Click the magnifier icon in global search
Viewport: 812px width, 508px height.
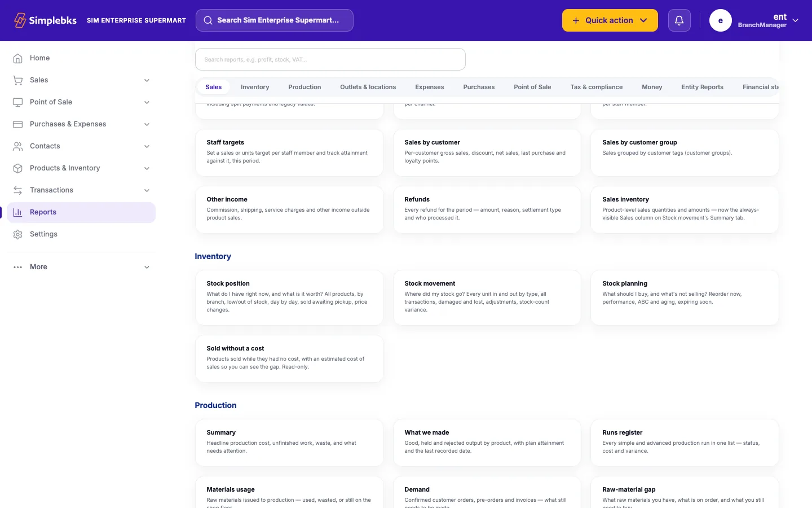coord(208,20)
